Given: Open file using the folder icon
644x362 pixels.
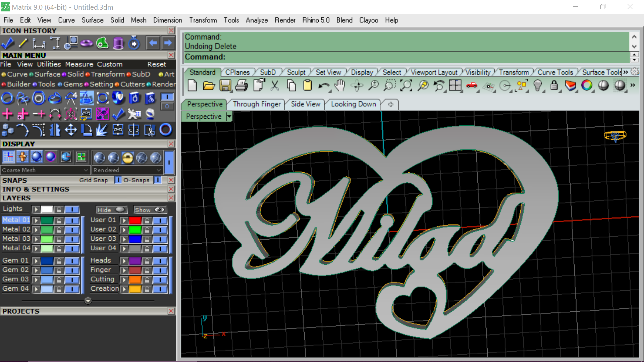Looking at the screenshot, I should [209, 86].
